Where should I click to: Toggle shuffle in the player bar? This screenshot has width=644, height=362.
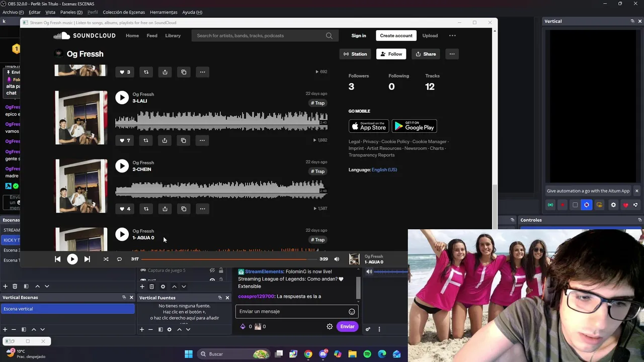coord(106,259)
